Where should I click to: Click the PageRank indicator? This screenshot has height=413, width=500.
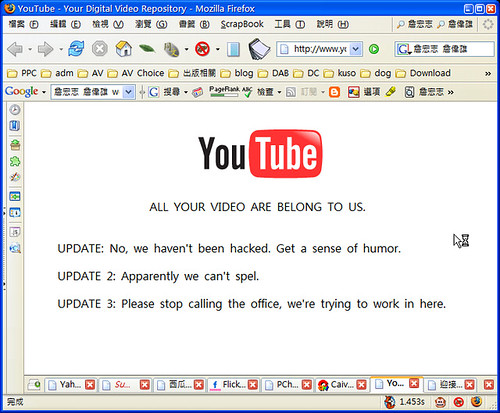224,91
